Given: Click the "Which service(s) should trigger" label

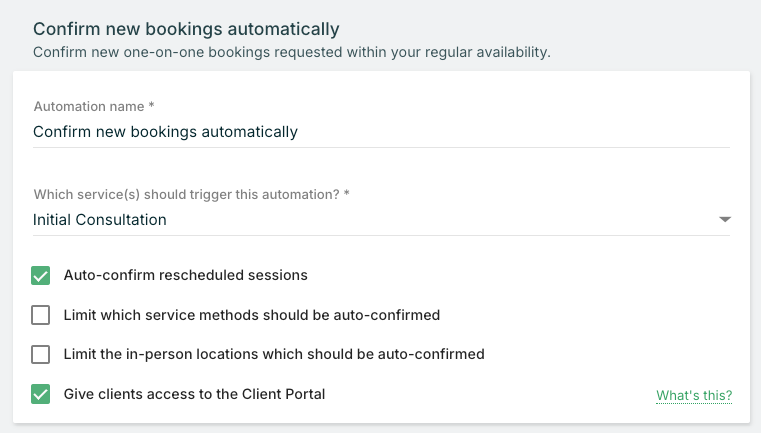Looking at the screenshot, I should [x=185, y=194].
